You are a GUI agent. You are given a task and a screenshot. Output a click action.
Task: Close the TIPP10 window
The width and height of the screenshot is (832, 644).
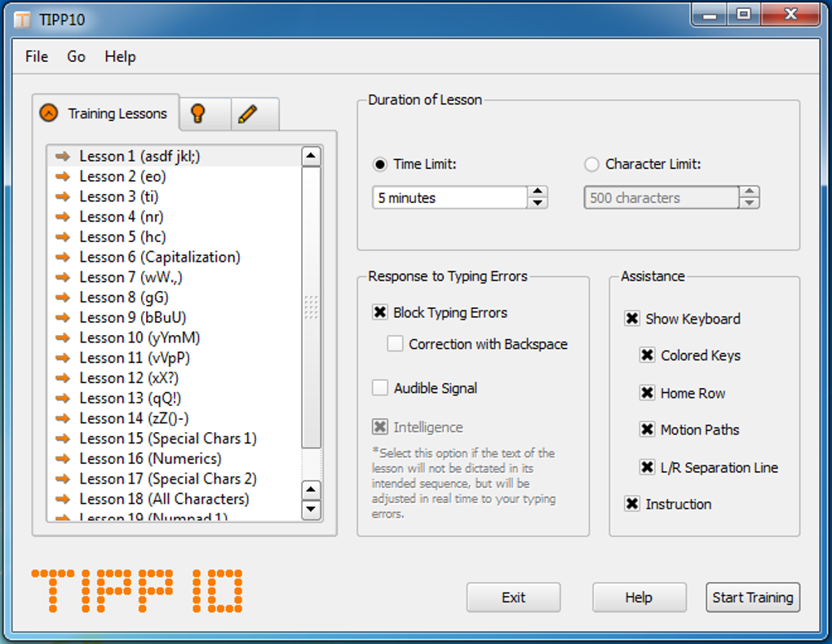pyautogui.click(x=790, y=15)
